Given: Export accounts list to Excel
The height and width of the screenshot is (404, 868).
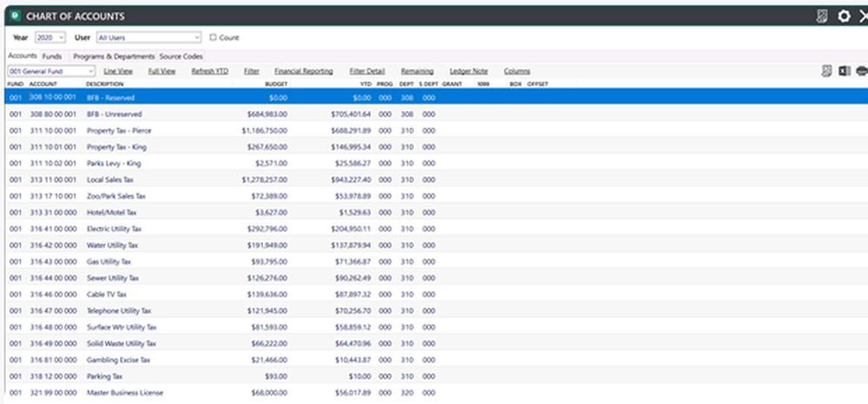Looking at the screenshot, I should [x=845, y=71].
